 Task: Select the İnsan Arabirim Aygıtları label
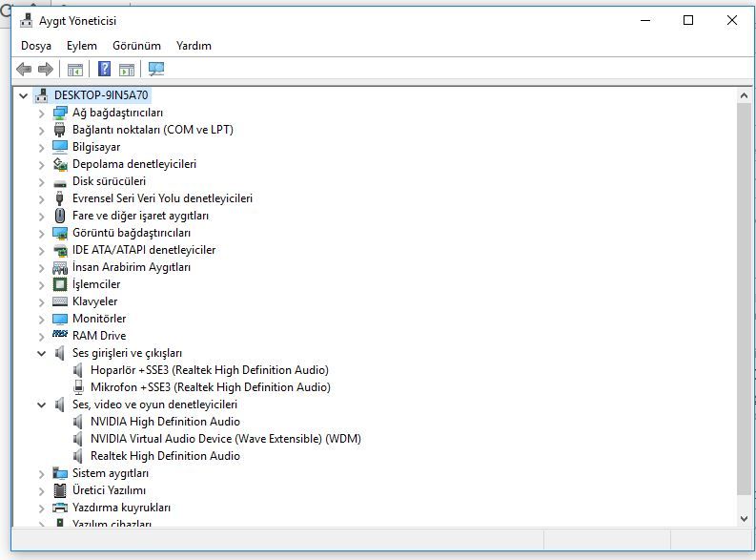132,267
